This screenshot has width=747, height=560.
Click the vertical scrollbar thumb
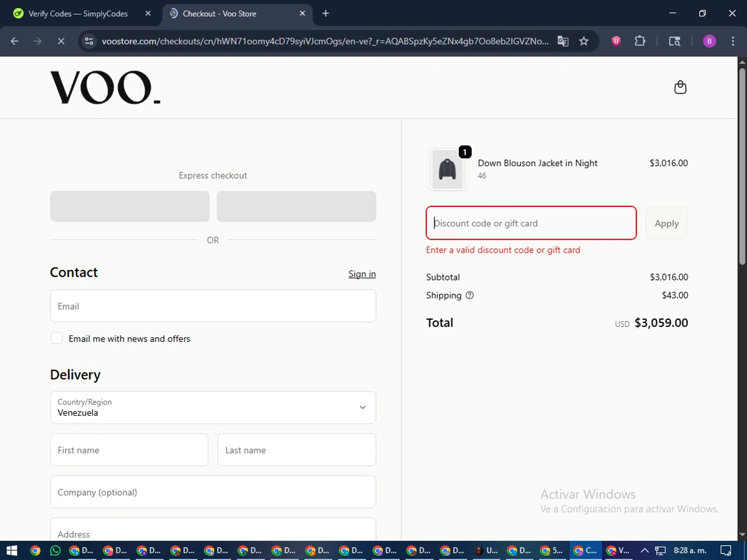pyautogui.click(x=742, y=167)
